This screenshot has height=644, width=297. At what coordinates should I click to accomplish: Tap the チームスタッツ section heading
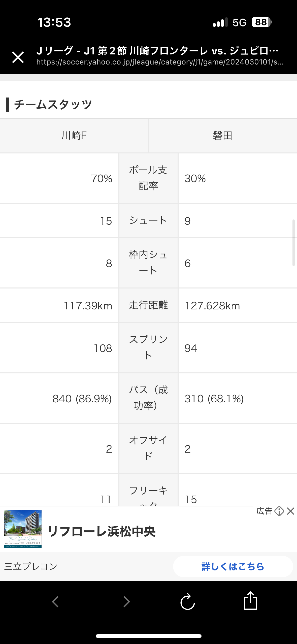pos(53,105)
